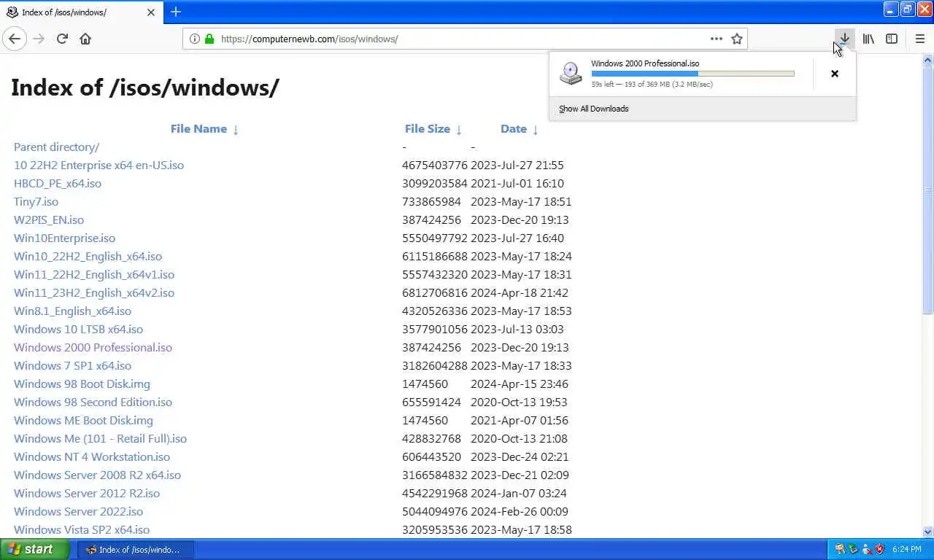Image resolution: width=934 pixels, height=560 pixels.
Task: Select the Index of /isos/windows/ tab
Action: 82,12
